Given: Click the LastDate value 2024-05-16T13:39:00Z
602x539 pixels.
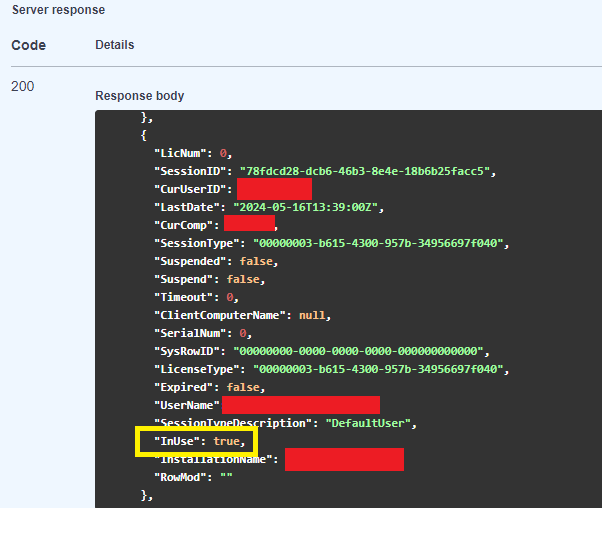Looking at the screenshot, I should point(306,207).
